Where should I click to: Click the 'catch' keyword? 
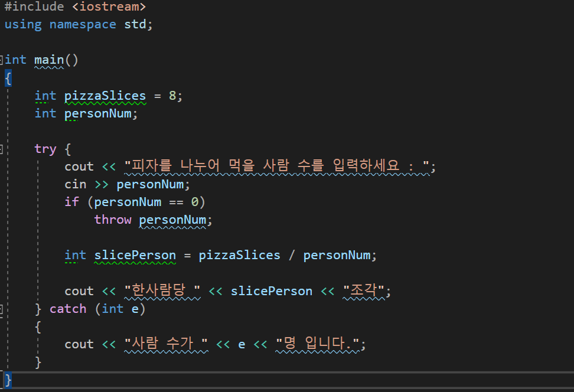point(68,309)
